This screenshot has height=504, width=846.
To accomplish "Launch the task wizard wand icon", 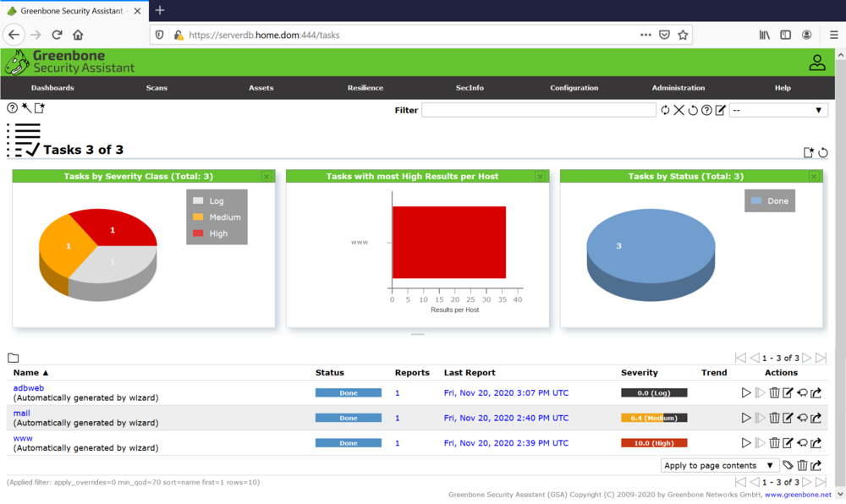I will click(x=26, y=108).
